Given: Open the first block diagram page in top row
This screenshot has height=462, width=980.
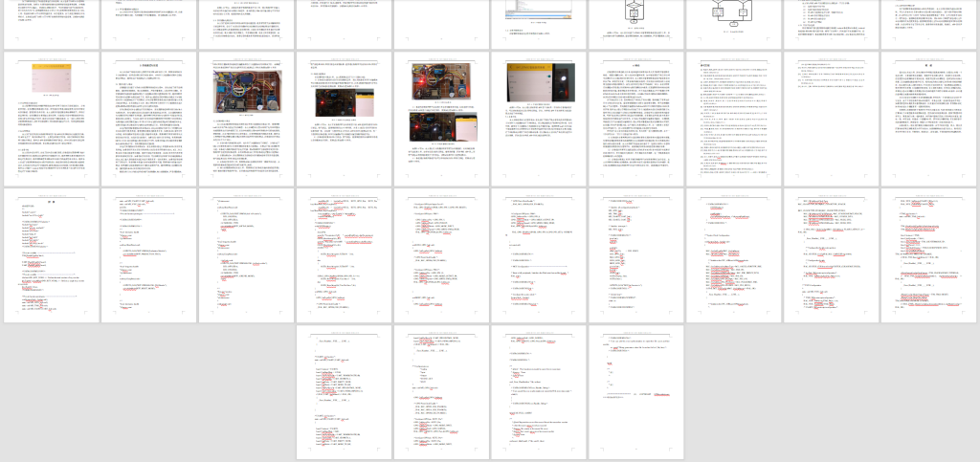Looking at the screenshot, I should coord(635,23).
